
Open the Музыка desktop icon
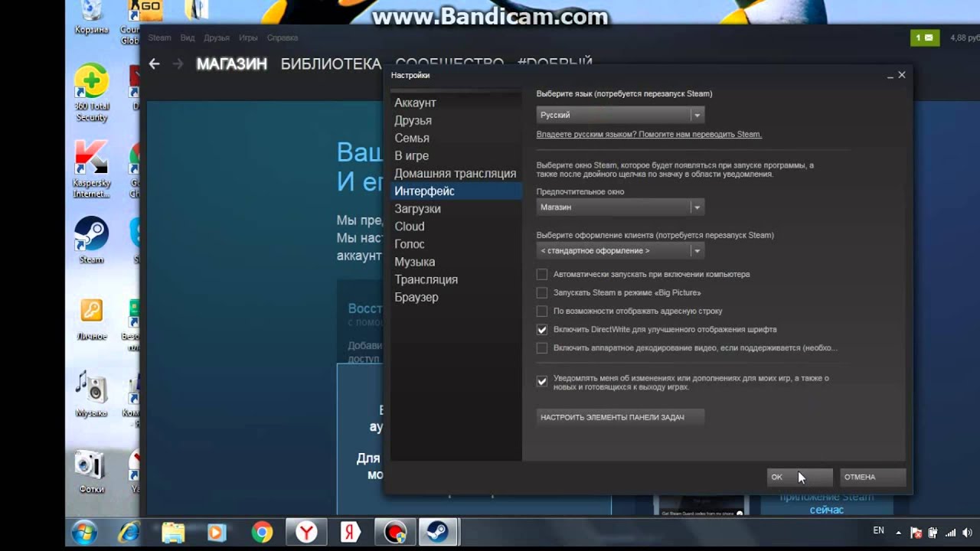click(92, 393)
